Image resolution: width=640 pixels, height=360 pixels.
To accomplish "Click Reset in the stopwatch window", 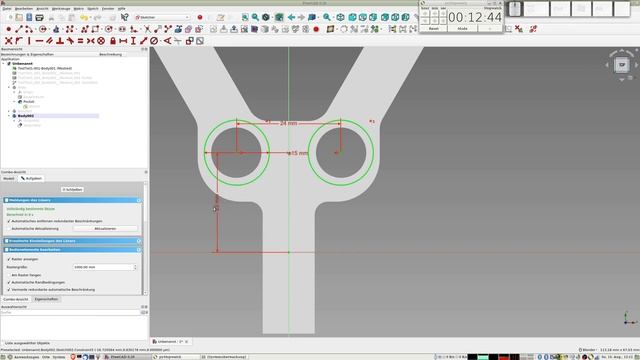I will [x=433, y=29].
